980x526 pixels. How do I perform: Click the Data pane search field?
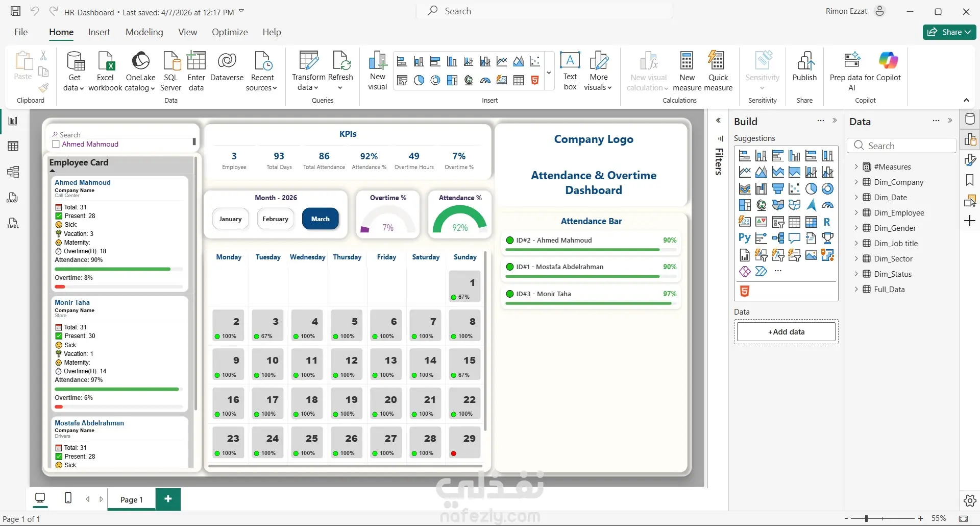click(x=901, y=146)
